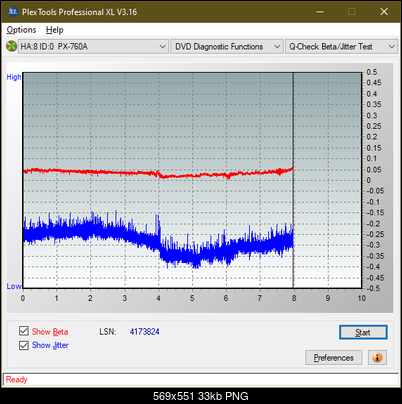The width and height of the screenshot is (402, 404).
Task: Select the LSN value 4173824
Action: [145, 332]
